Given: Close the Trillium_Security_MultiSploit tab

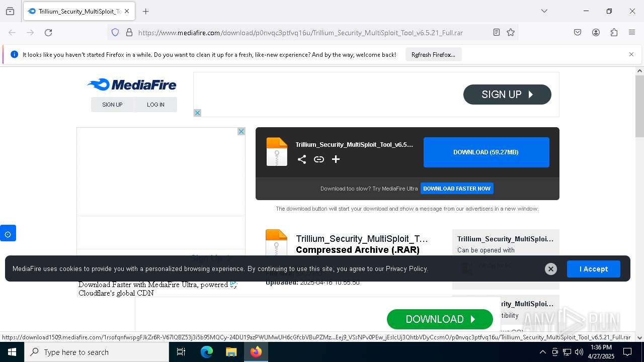Looking at the screenshot, I should pos(127,11).
